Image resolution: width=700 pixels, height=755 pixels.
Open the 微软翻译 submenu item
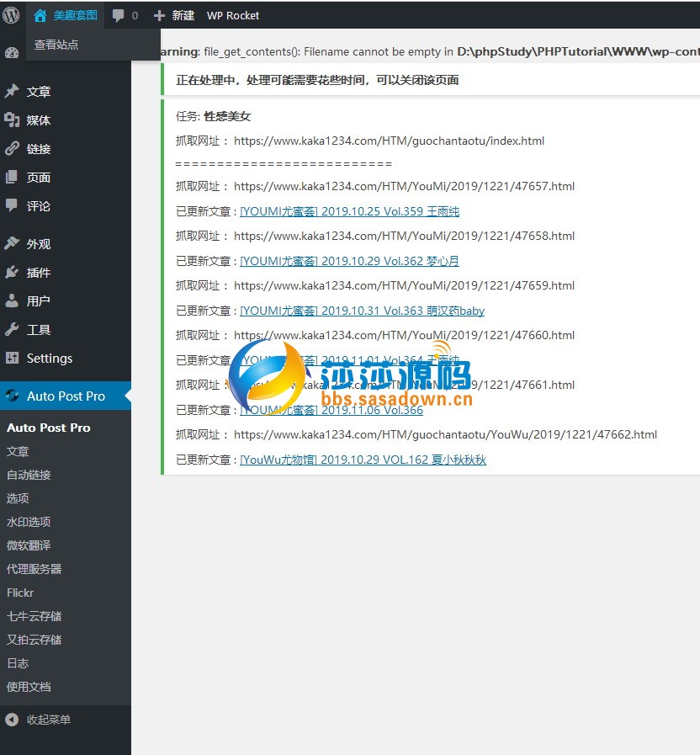(x=29, y=545)
